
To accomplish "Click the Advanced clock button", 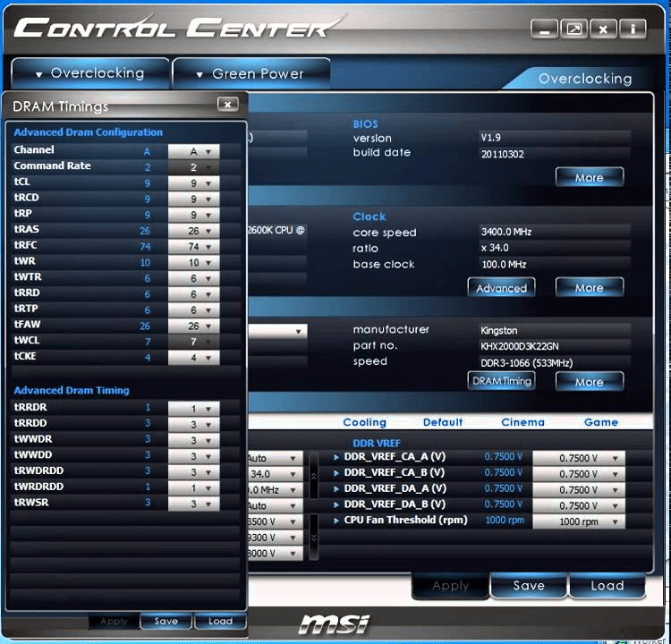I will 501,287.
